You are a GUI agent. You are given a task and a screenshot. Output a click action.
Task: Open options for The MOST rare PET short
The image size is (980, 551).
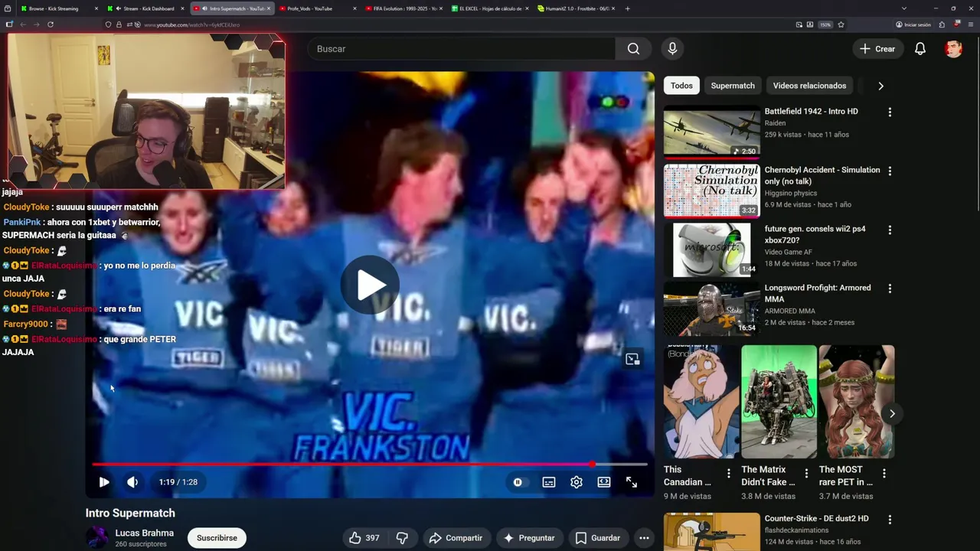pos(884,474)
